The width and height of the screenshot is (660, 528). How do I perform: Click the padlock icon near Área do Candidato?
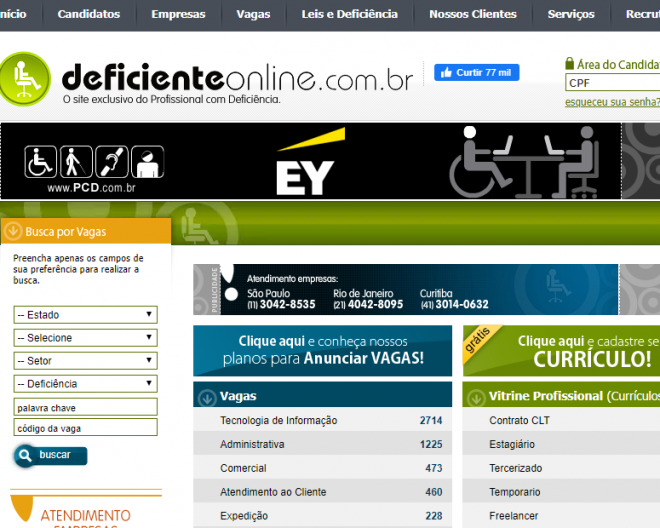570,64
